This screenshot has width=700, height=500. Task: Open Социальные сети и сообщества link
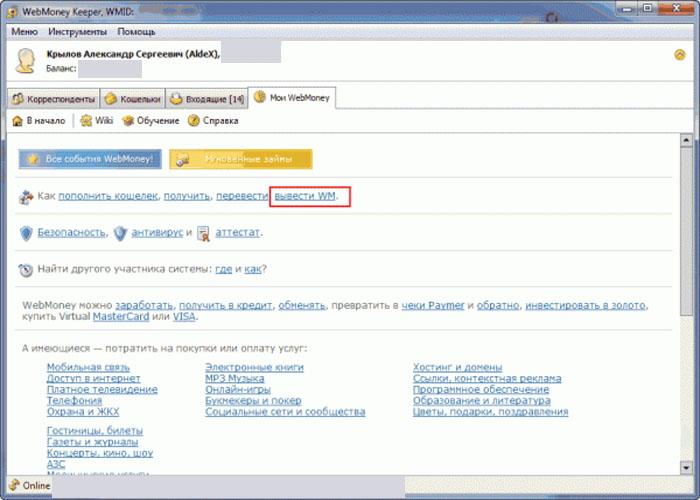pyautogui.click(x=285, y=412)
